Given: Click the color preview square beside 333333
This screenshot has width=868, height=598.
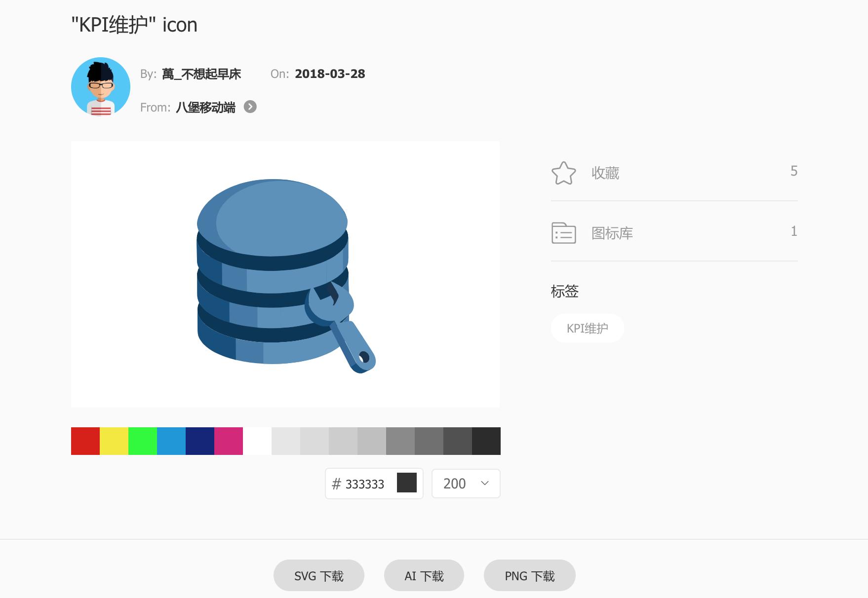Looking at the screenshot, I should 407,484.
